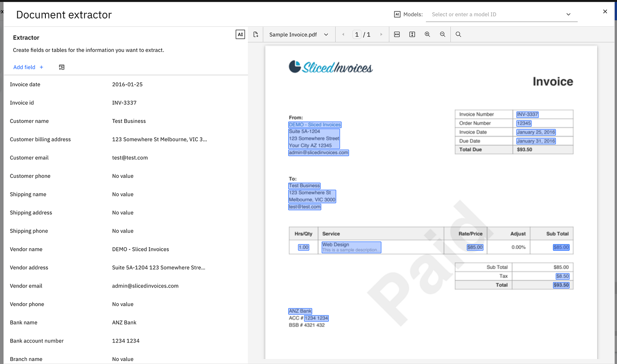The height and width of the screenshot is (364, 617).
Task: Click highlighted January 25, 2016 in the invoice
Action: [536, 132]
